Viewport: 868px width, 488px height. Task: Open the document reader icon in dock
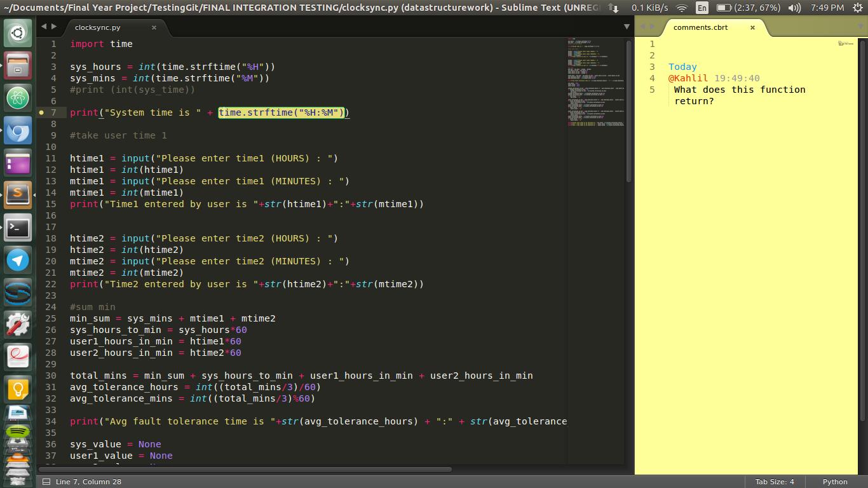tap(18, 358)
